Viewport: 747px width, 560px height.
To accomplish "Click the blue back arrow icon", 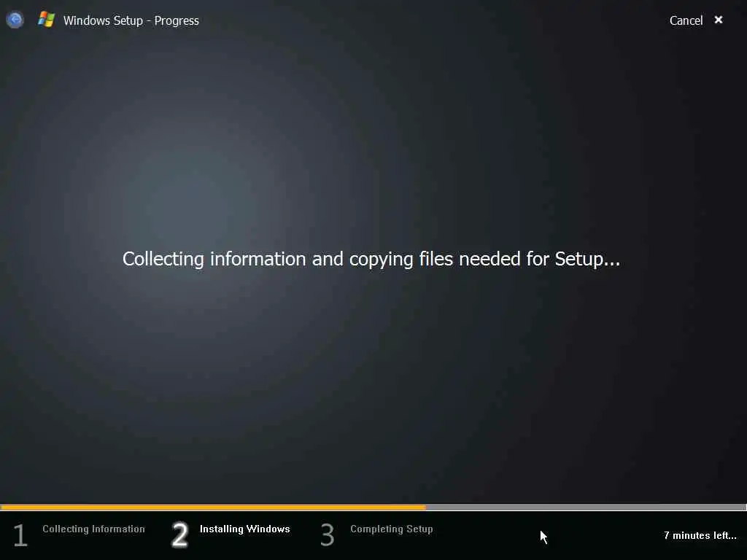I will click(x=15, y=20).
